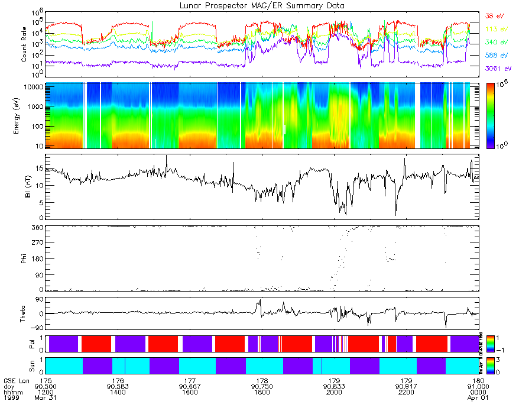The width and height of the screenshot is (532, 414).
Task: Click the '1600' time tick label
Action: click(190, 392)
